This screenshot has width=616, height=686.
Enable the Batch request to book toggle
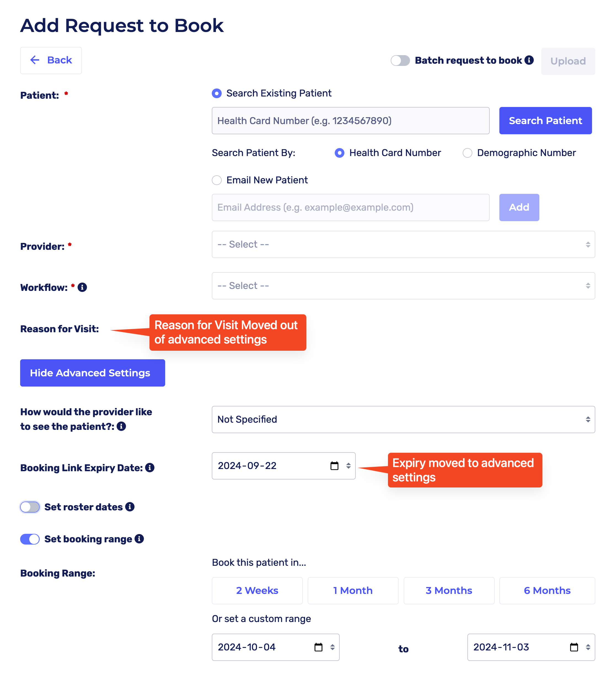pyautogui.click(x=400, y=61)
